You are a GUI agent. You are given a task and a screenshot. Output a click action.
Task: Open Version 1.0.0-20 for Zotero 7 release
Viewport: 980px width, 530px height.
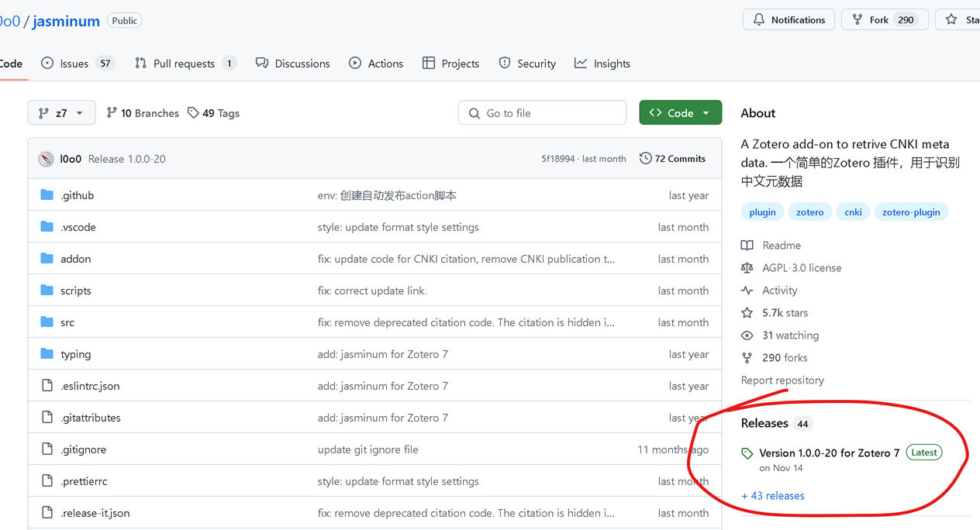tap(829, 453)
